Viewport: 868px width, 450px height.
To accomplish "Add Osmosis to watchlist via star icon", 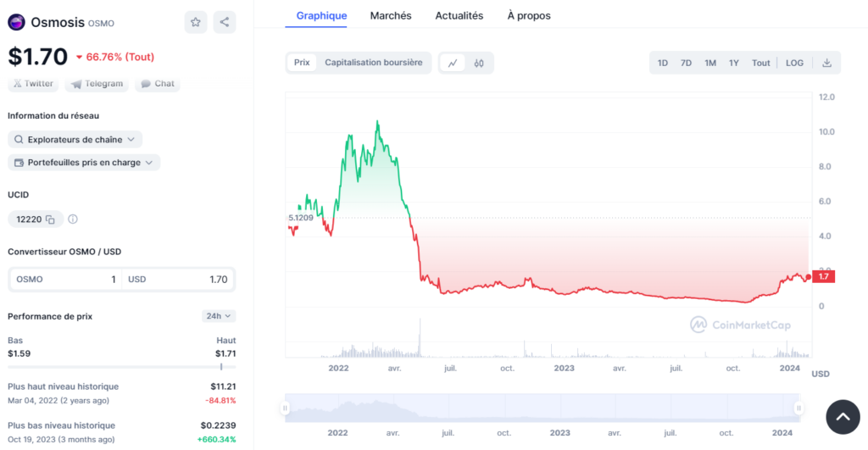I will (x=196, y=22).
